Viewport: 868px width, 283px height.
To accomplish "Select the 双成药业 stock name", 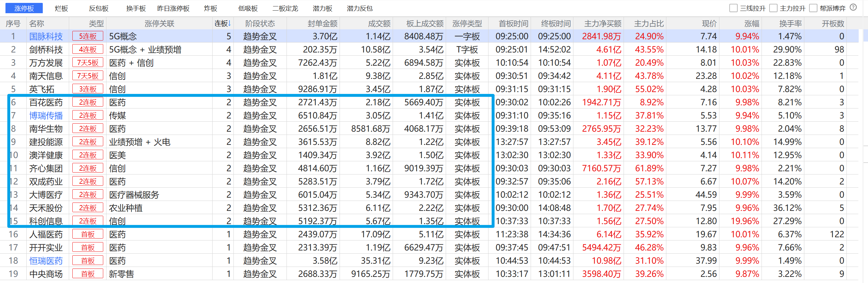I will click(46, 182).
